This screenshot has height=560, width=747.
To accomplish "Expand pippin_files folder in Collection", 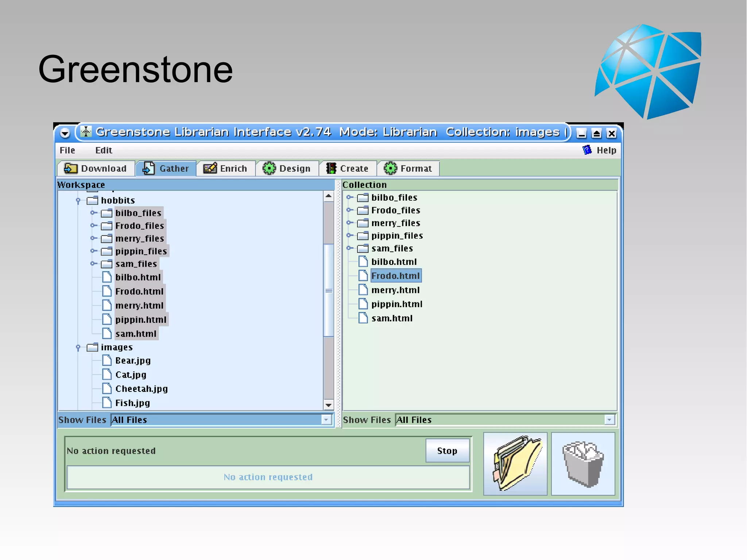I will pyautogui.click(x=349, y=236).
